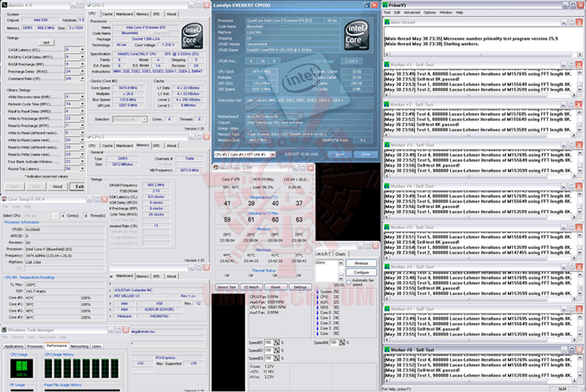Expand Precharge Delay (tRAS) dropdown in MemSet
Viewport: 586px width, 392px height.
82,72
